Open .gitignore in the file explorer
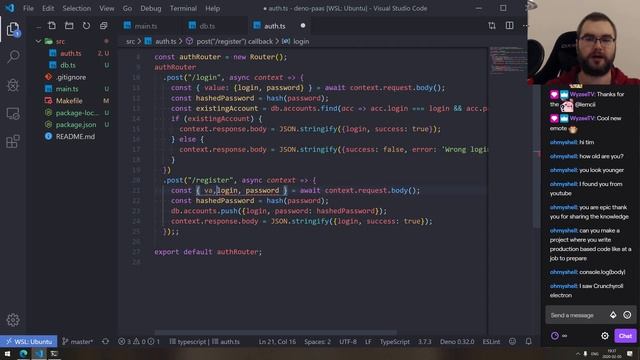 (71, 77)
